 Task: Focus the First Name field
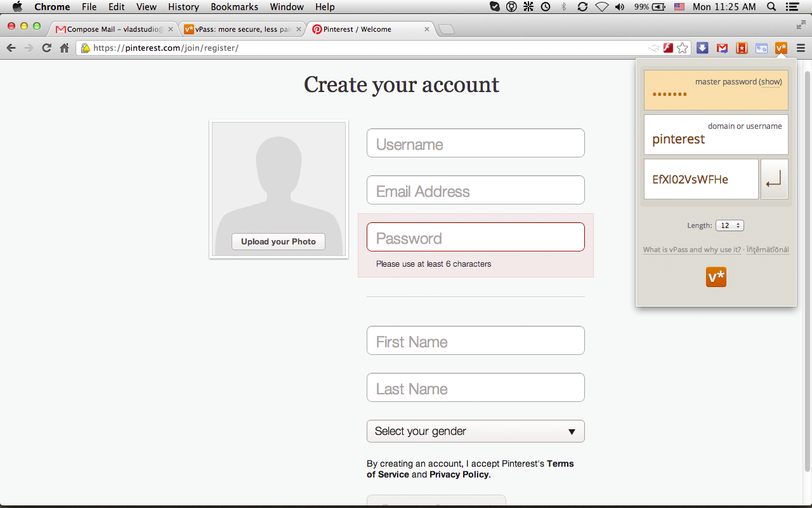pos(476,340)
